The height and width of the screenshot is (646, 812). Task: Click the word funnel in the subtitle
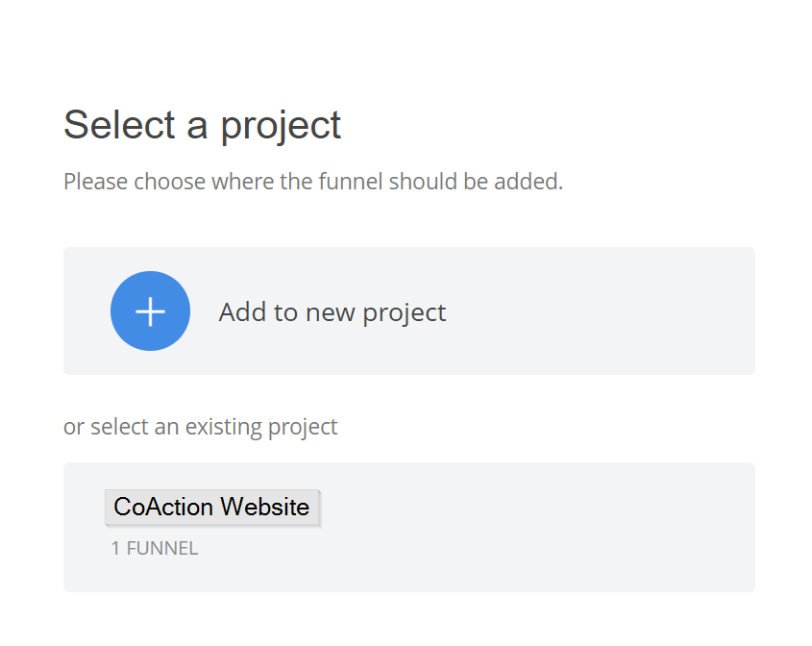coord(352,182)
